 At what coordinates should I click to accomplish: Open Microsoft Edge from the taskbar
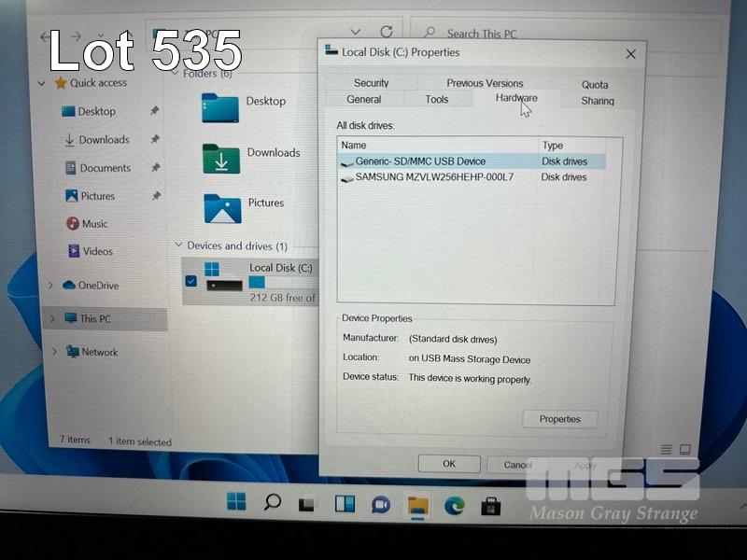click(454, 505)
